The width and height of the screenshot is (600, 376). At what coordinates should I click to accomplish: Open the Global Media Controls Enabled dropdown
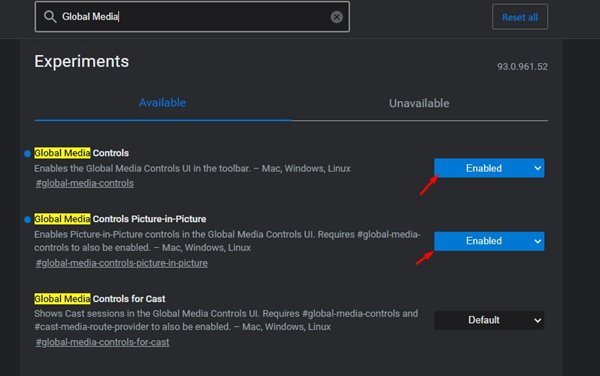pyautogui.click(x=489, y=168)
